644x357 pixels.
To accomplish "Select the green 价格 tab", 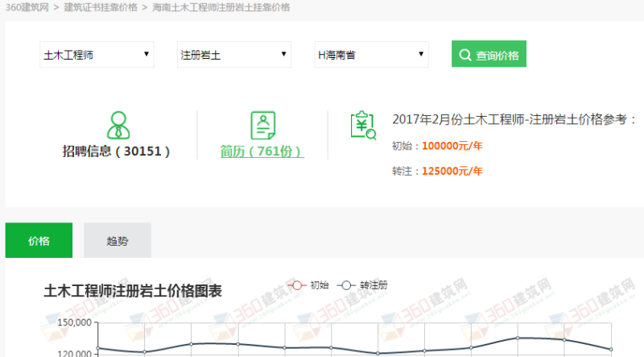I will coord(39,240).
